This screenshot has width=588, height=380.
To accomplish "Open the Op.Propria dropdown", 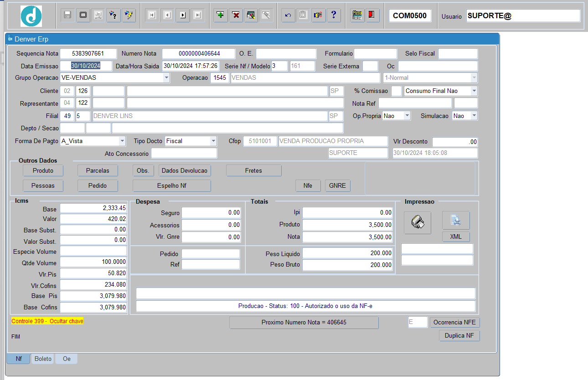I will [x=407, y=116].
